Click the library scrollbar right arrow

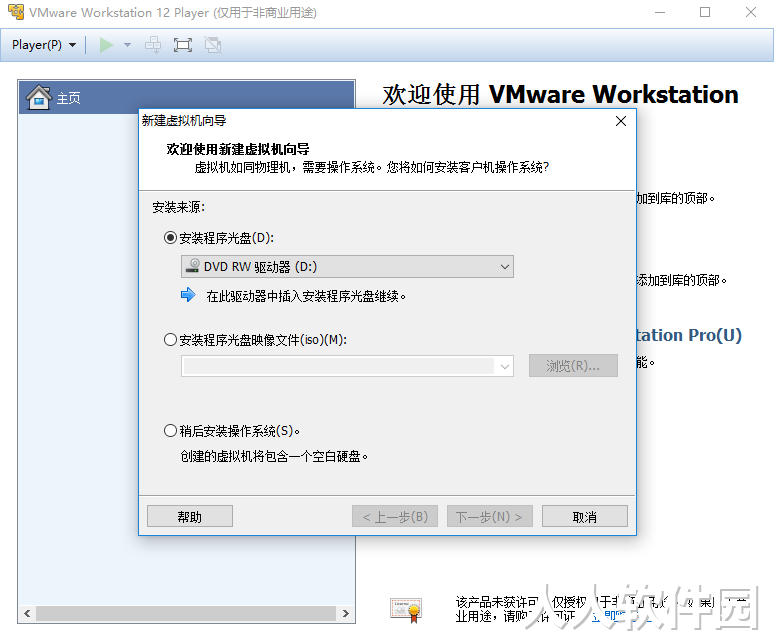[x=346, y=613]
